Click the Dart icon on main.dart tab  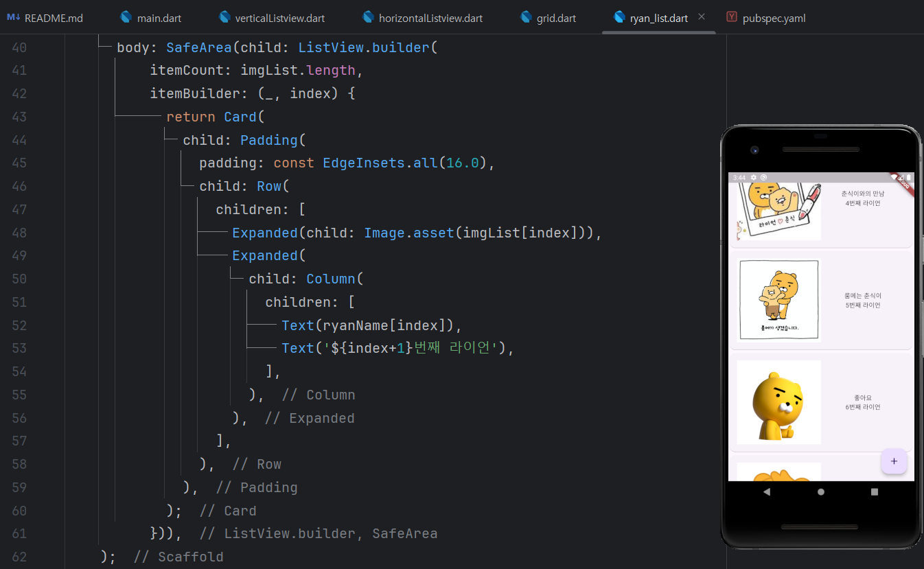click(x=125, y=18)
